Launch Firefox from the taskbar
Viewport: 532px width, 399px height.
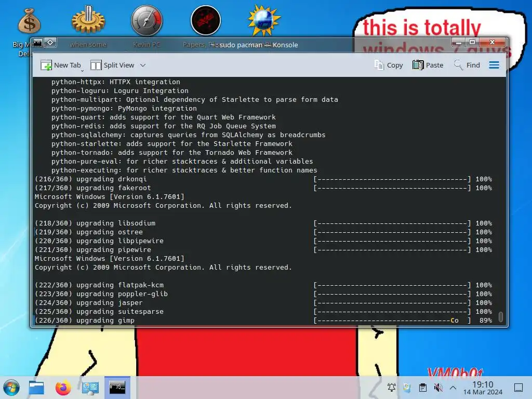pyautogui.click(x=63, y=388)
